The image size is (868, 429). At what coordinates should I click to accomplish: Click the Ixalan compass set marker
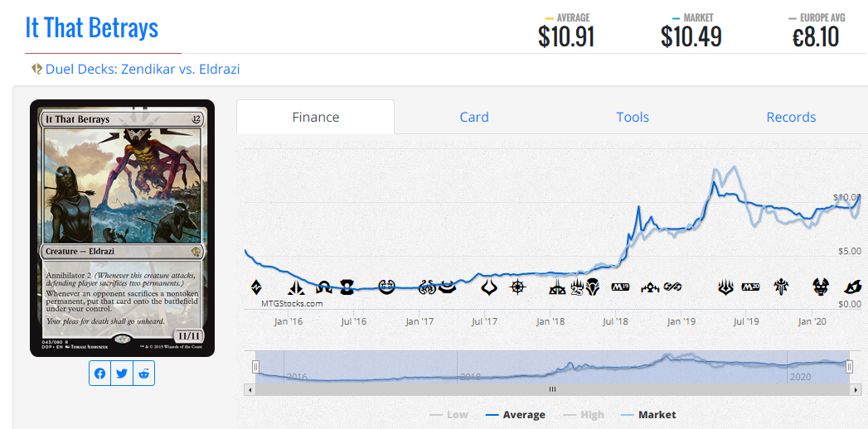point(519,287)
